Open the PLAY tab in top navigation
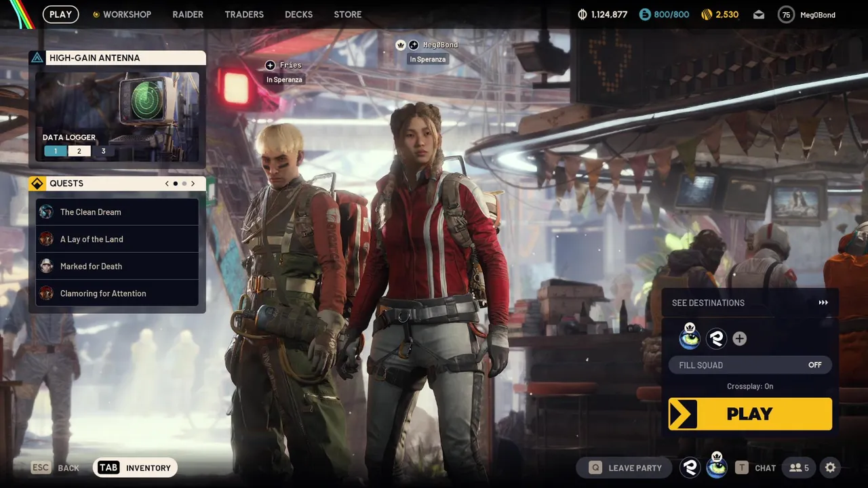 [x=60, y=14]
